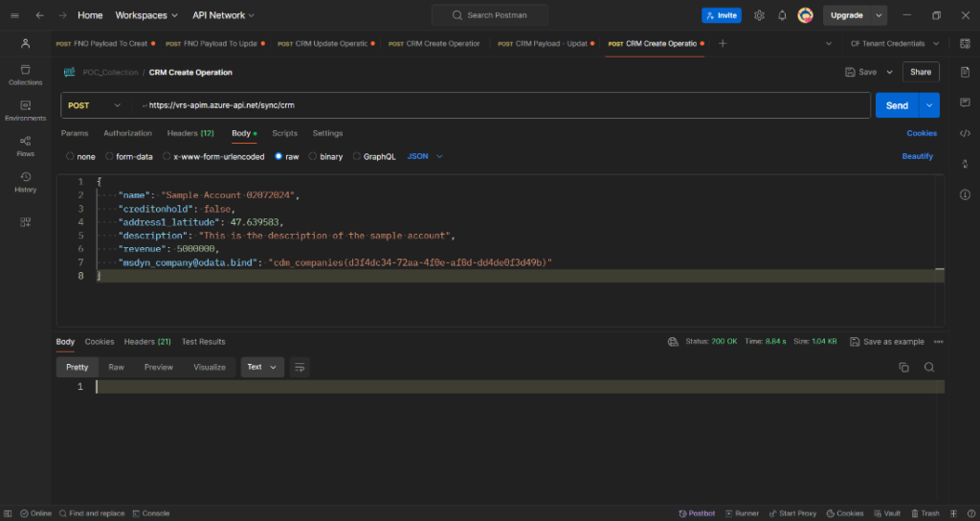Switch to the Authorization tab
The image size is (980, 521).
point(127,133)
